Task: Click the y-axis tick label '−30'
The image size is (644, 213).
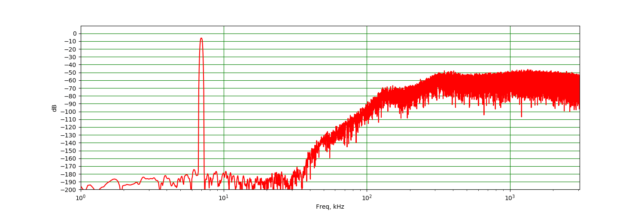Action: [x=70, y=57]
